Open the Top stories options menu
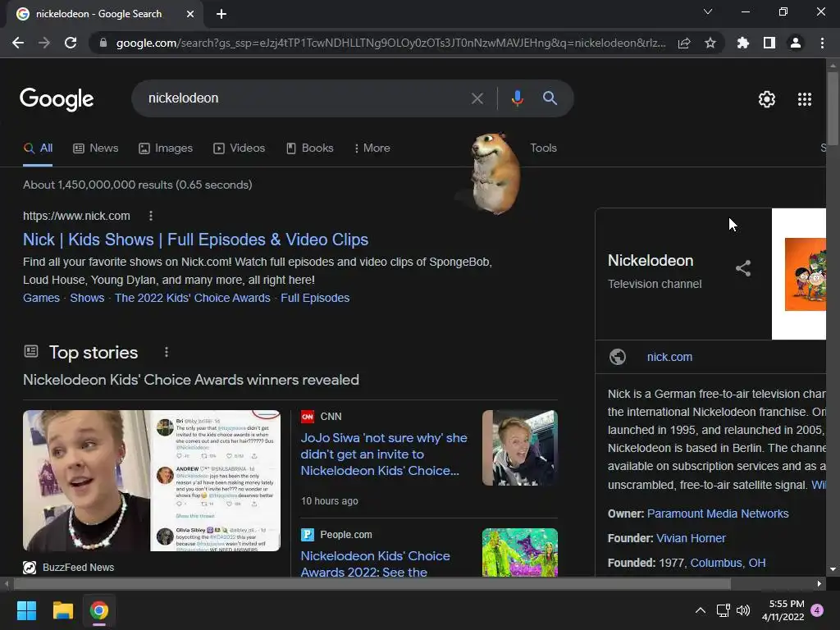Screen dimensions: 840x630 167,352
